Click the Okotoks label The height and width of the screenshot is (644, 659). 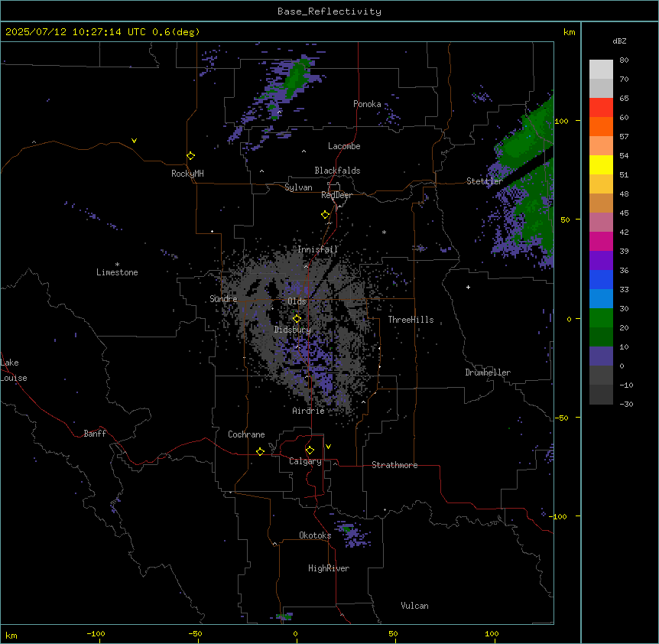(x=315, y=535)
